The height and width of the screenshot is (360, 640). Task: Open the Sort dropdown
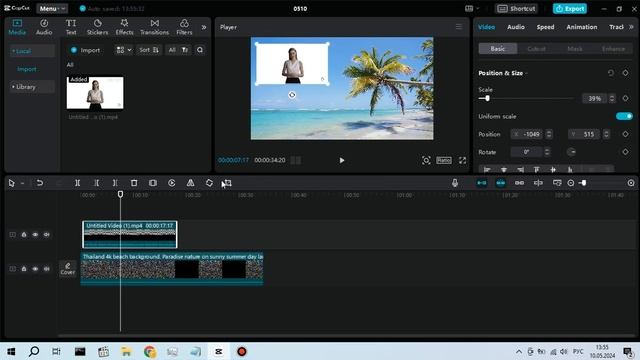pyautogui.click(x=149, y=50)
